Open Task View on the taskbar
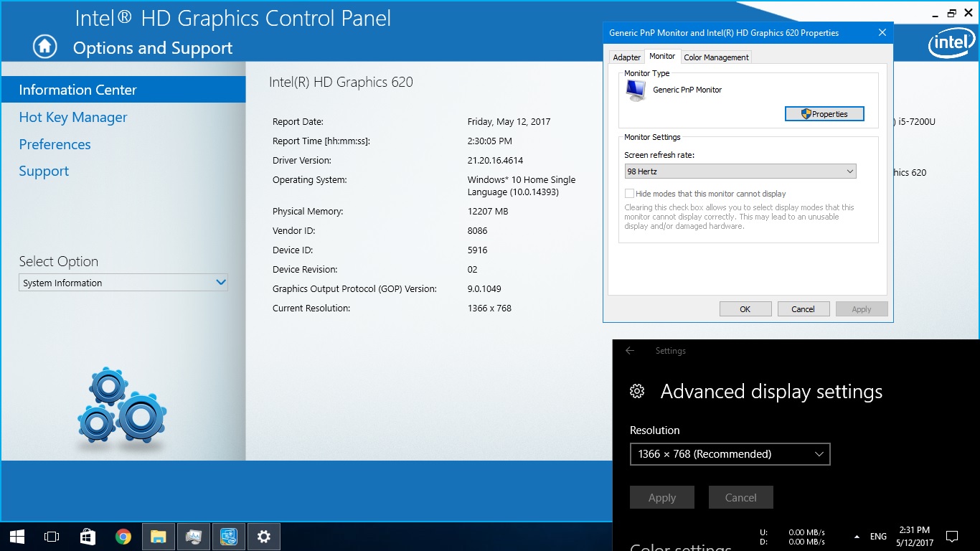The image size is (980, 551). coord(52,536)
